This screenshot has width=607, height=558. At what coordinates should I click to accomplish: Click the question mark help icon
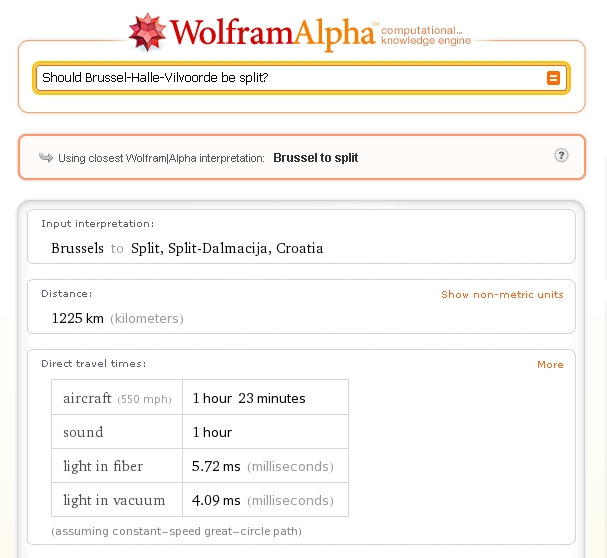click(561, 156)
